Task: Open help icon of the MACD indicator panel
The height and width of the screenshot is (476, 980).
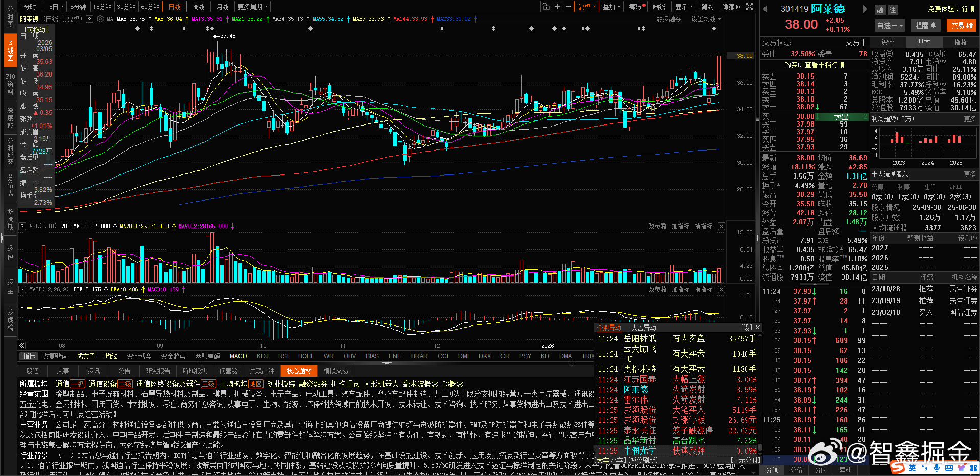Action: 22,289
